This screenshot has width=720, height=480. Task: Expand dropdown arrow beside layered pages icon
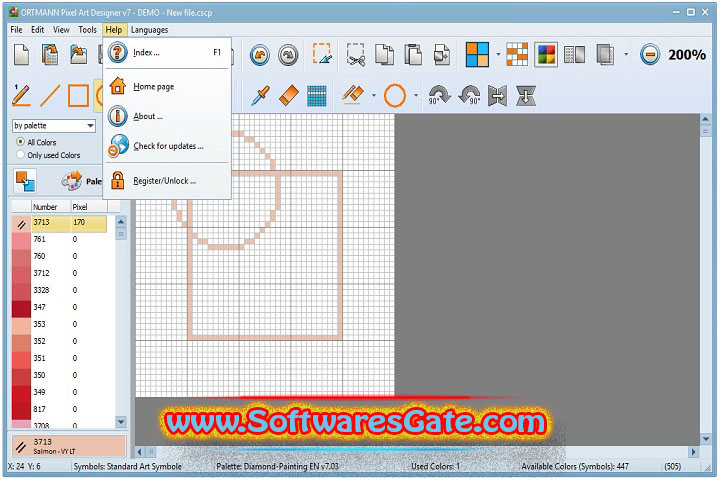626,55
